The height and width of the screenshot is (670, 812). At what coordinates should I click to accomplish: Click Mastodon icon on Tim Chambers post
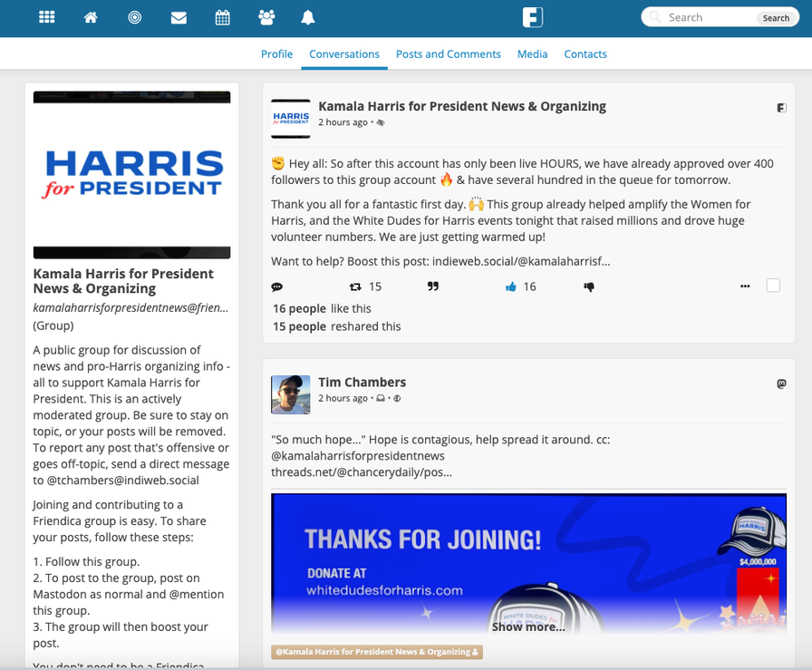[x=782, y=384]
